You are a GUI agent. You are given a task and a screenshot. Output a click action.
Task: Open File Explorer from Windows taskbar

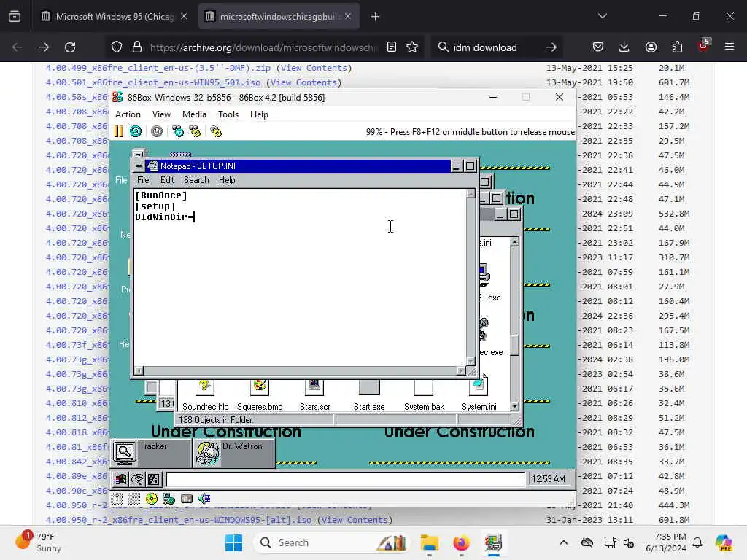[x=429, y=542]
